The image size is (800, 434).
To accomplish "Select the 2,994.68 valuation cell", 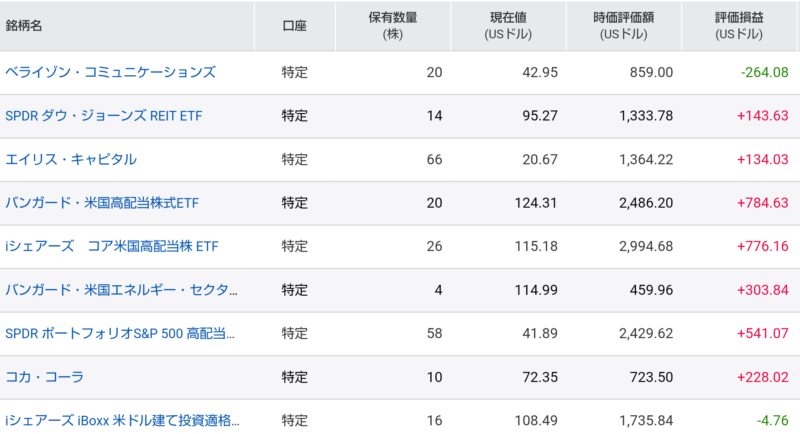I will tap(646, 246).
